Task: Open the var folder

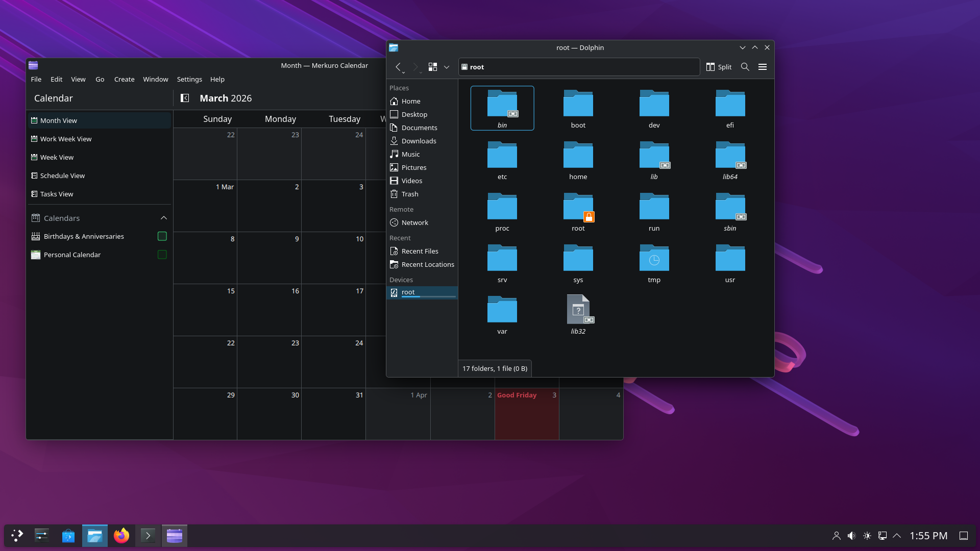Action: pos(502,314)
